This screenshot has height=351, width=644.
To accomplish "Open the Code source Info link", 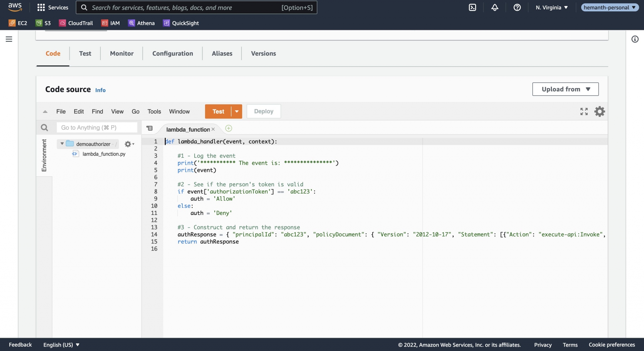I will (100, 90).
